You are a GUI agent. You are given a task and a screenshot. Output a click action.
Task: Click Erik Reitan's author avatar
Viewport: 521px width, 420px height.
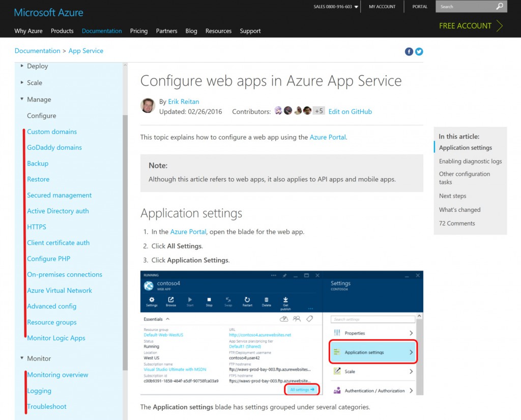click(148, 106)
